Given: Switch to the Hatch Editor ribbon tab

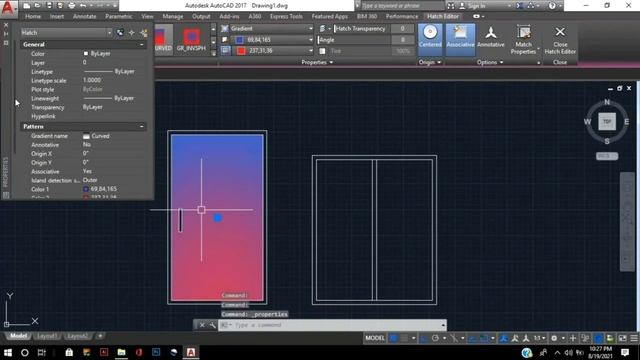Looking at the screenshot, I should (x=443, y=16).
